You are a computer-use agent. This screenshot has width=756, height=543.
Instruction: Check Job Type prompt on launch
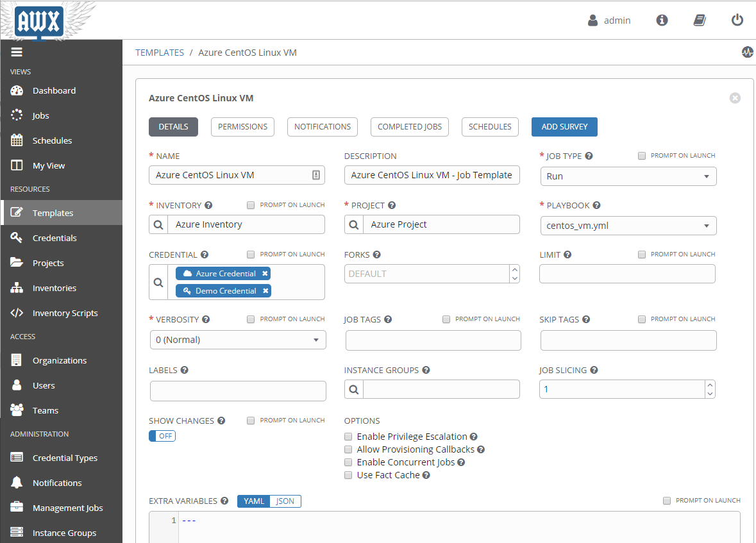[642, 156]
